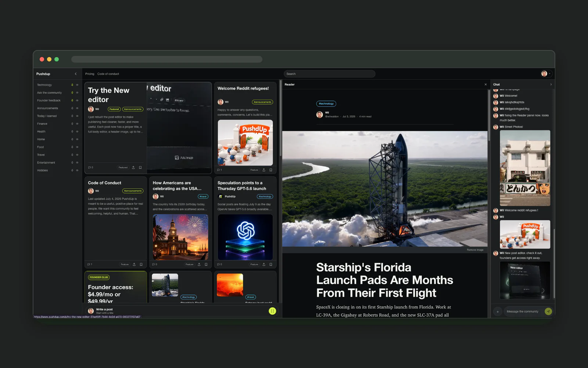Pin the Technology channel
Screen dimensions: 588x368
pos(72,85)
